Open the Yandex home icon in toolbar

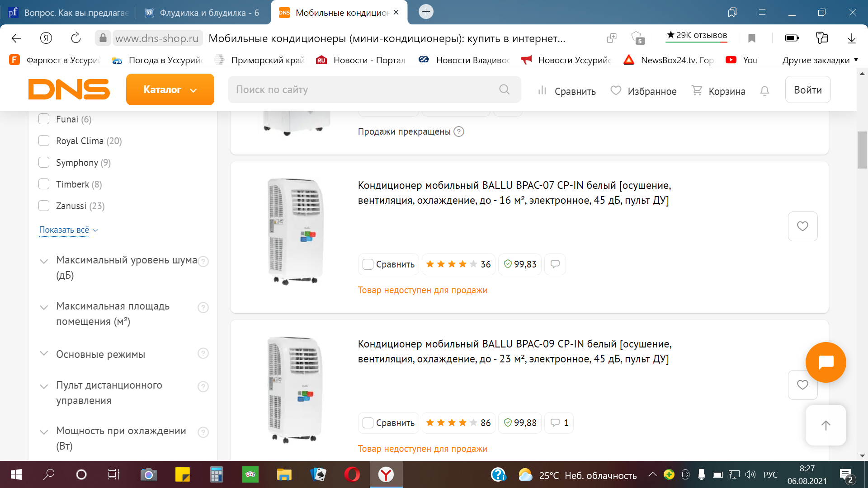[46, 38]
